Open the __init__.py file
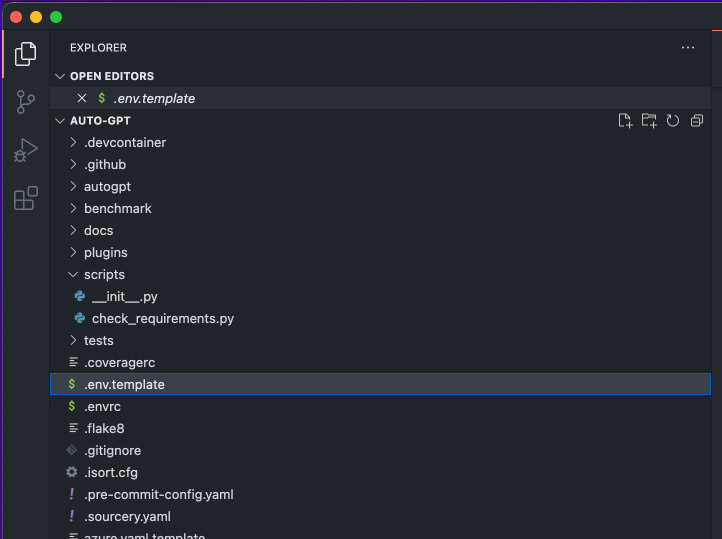 (x=124, y=296)
